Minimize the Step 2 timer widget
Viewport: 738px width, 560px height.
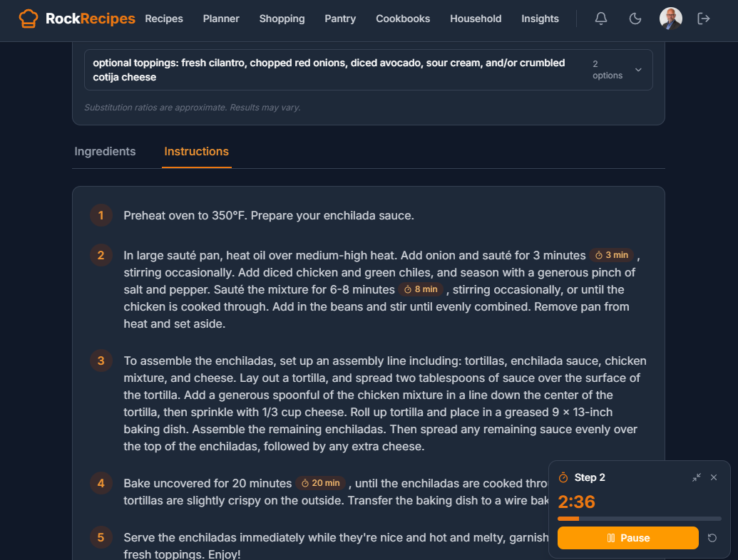696,477
